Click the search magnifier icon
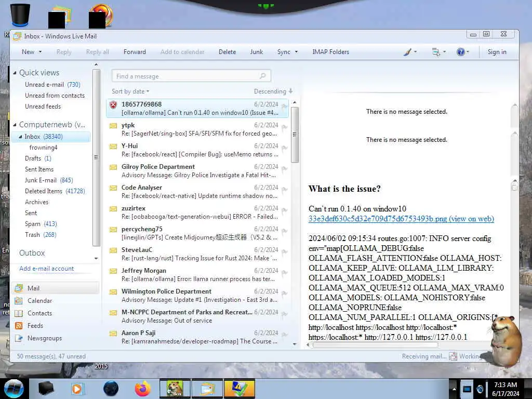 point(262,76)
